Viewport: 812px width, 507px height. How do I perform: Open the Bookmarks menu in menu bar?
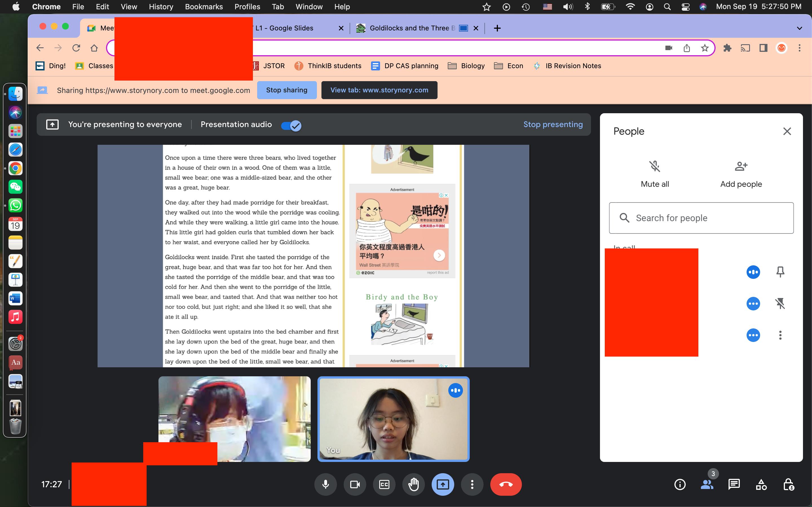point(204,7)
